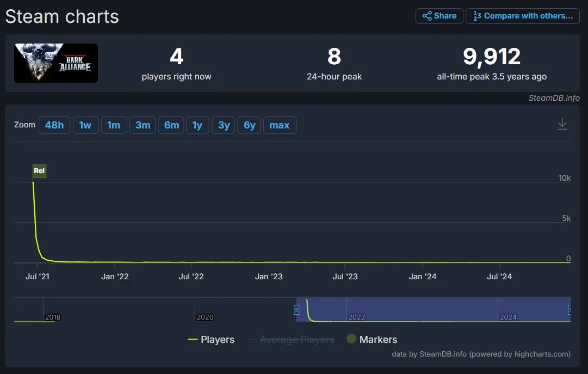The width and height of the screenshot is (588, 374).
Task: Click 2020 in the navigator timeline
Action: point(205,317)
